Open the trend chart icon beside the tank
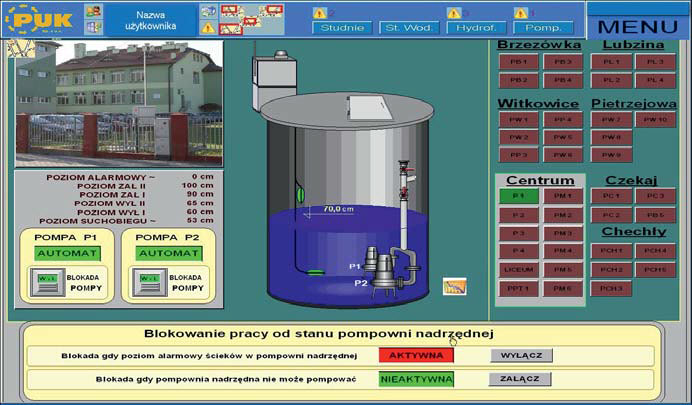Viewport: 692px width, 405px height. click(454, 287)
